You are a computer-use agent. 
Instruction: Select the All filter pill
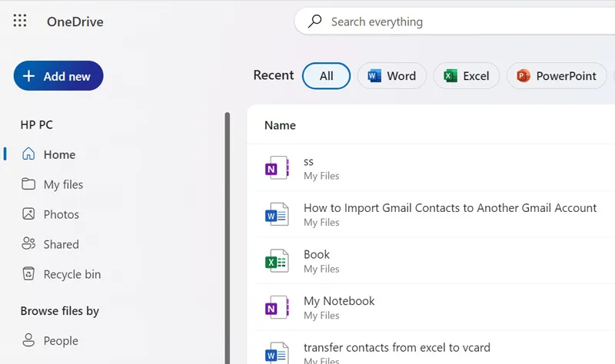point(326,75)
